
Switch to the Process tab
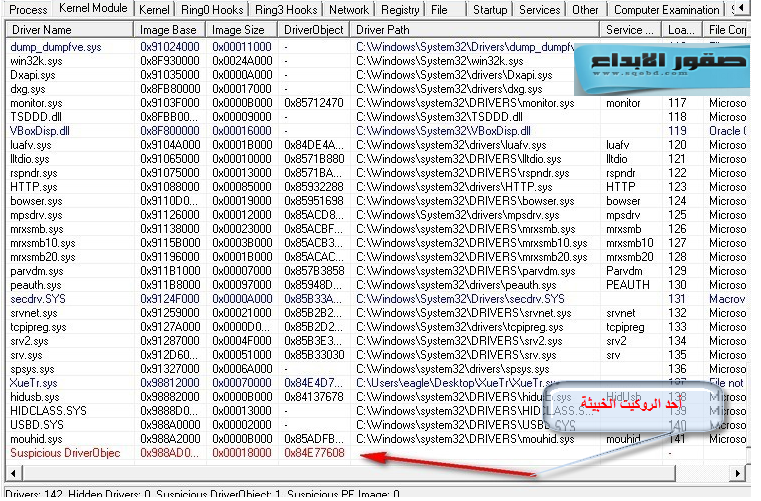pos(27,9)
